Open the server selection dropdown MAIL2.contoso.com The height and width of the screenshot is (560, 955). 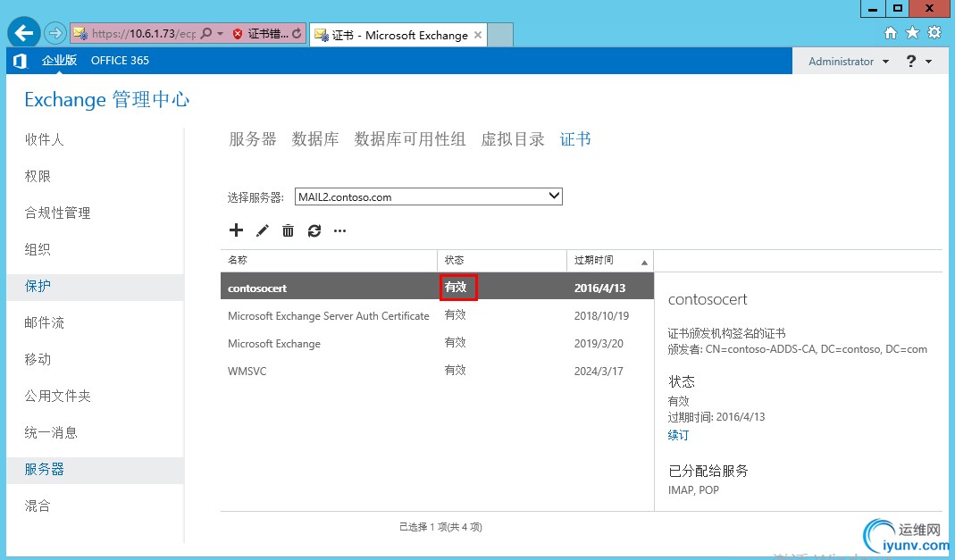coord(428,196)
